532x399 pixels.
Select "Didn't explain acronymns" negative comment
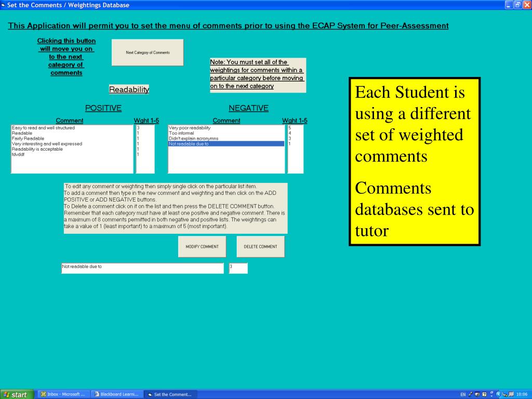[227, 138]
